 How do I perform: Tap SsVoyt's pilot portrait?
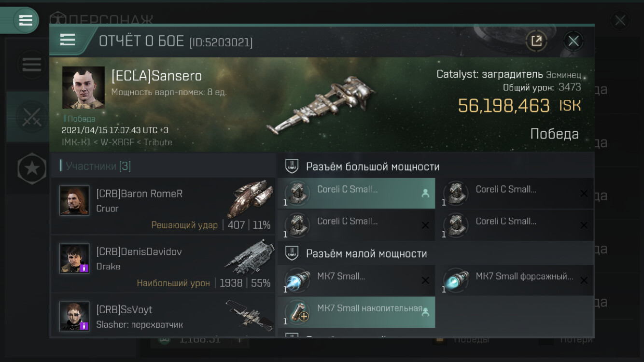click(x=74, y=316)
